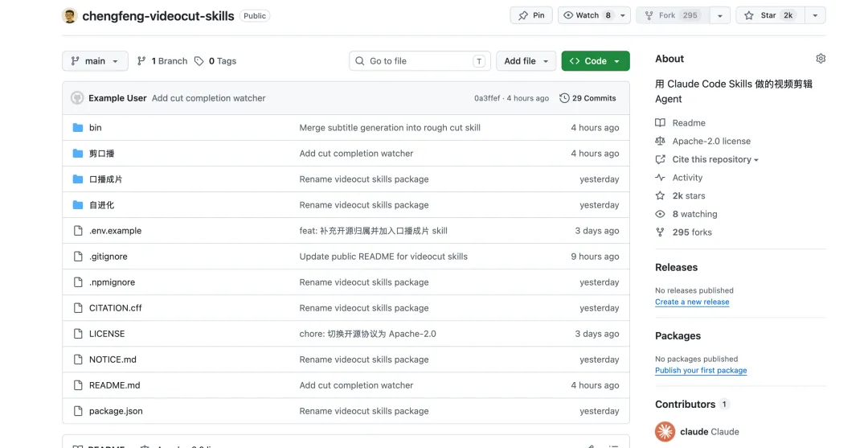Click the Tags label icon
The height and width of the screenshot is (448, 868).
[199, 61]
